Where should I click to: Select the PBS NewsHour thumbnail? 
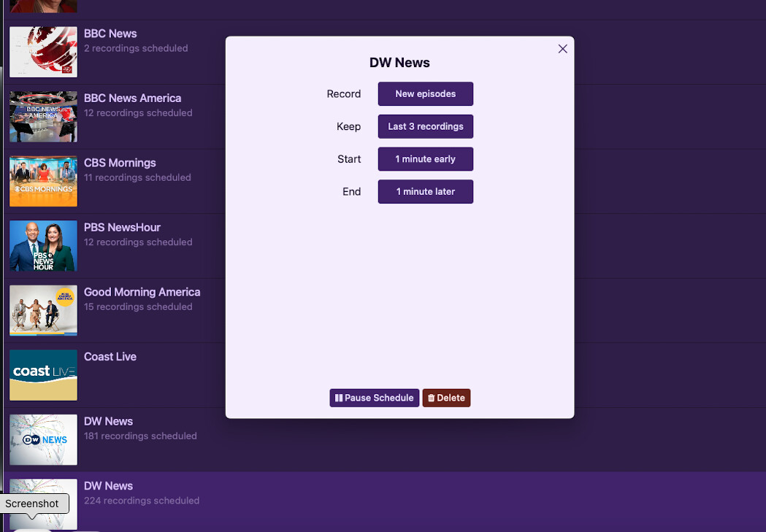click(x=43, y=246)
